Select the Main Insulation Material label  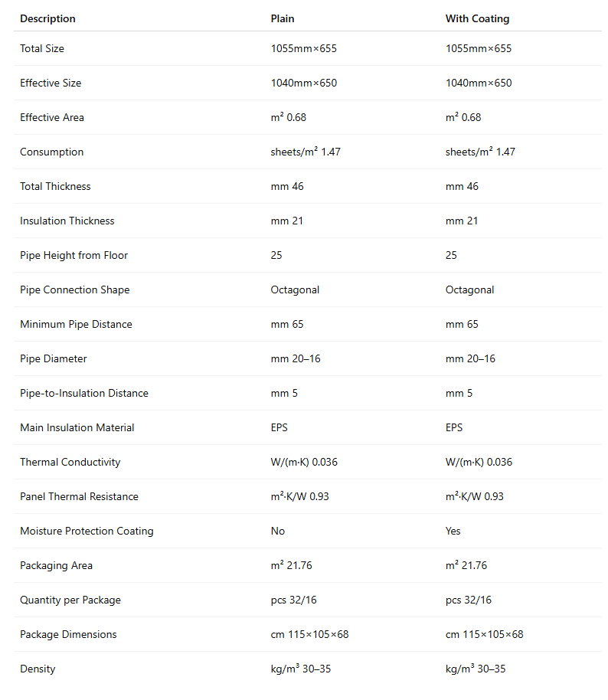pos(77,427)
